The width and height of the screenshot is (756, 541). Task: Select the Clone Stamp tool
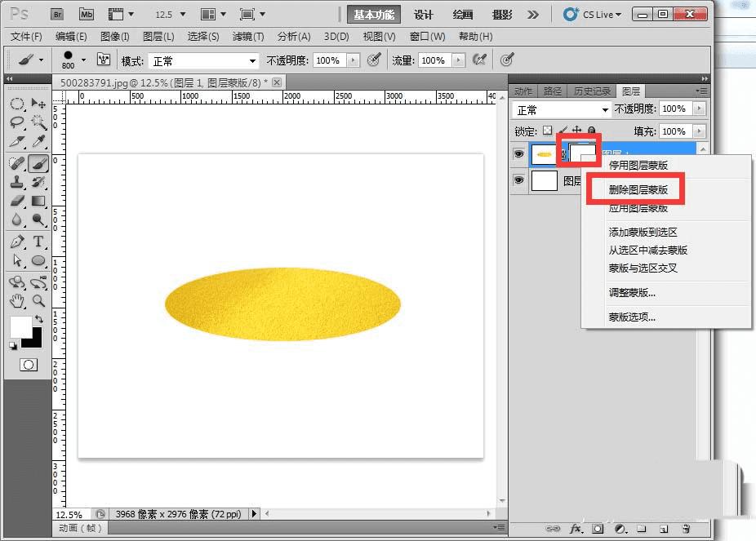click(17, 182)
